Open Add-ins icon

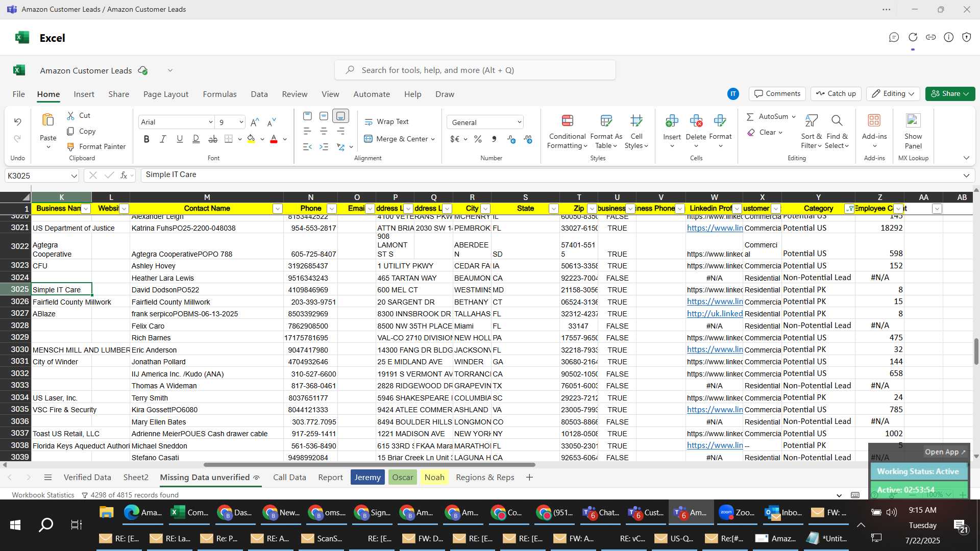pyautogui.click(x=874, y=120)
